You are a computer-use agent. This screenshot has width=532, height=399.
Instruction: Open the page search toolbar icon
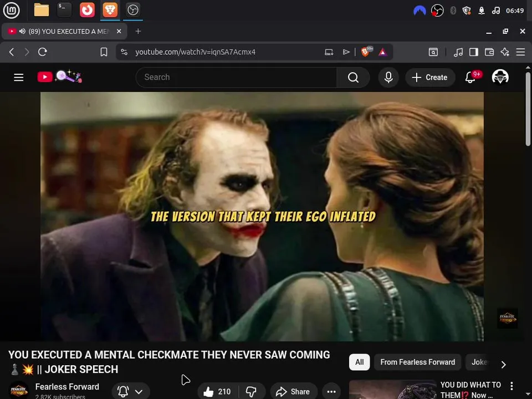pos(433,52)
